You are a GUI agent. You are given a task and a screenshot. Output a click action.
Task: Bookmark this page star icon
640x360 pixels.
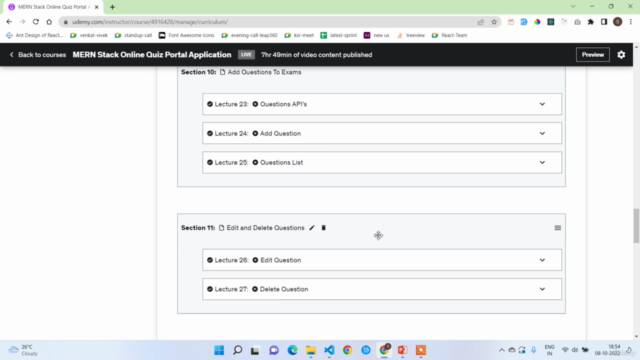[x=494, y=22]
